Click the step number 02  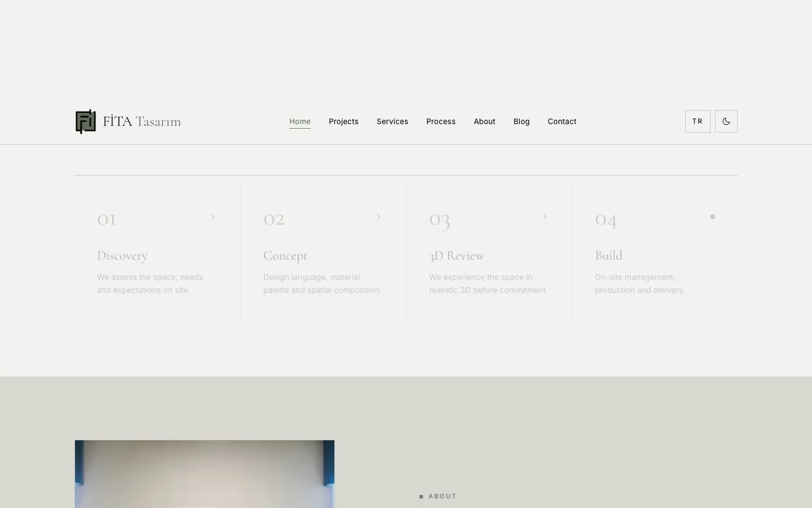point(274,218)
